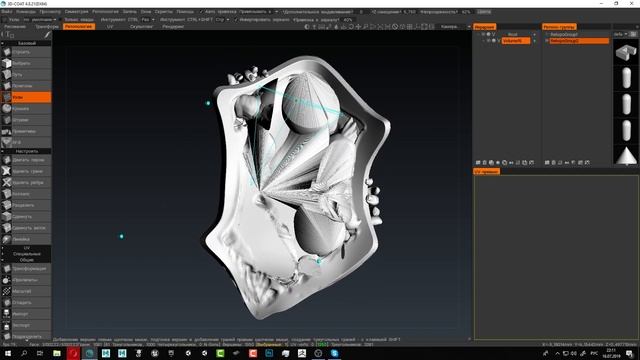Activate the Удалить ребра tool
This screenshot has width=640, height=360.
pyautogui.click(x=26, y=182)
